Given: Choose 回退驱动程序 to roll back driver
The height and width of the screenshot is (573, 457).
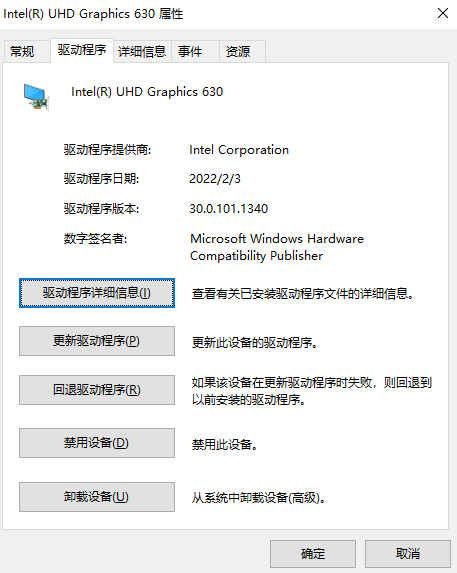Looking at the screenshot, I should pyautogui.click(x=97, y=390).
